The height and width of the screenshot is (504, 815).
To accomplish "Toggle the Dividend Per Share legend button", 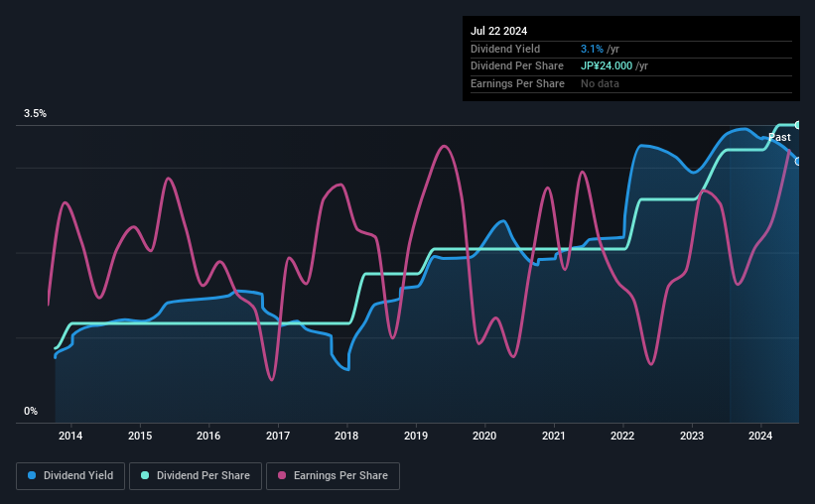I will (x=196, y=476).
